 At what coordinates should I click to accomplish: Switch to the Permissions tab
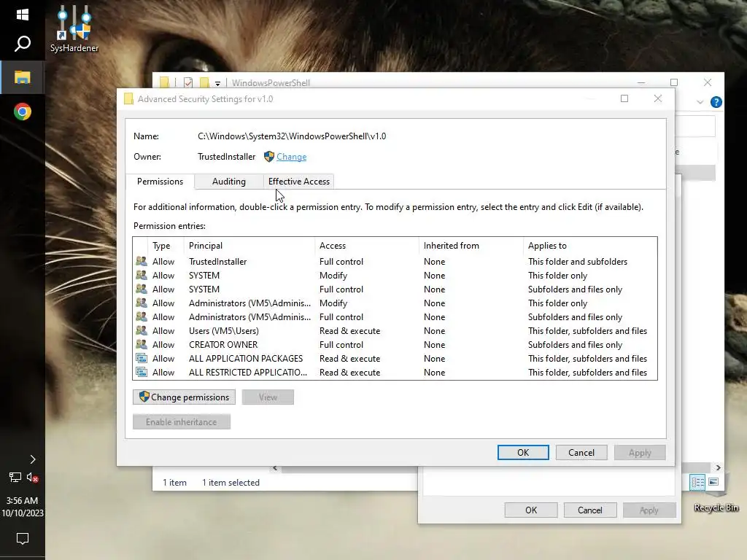click(160, 182)
